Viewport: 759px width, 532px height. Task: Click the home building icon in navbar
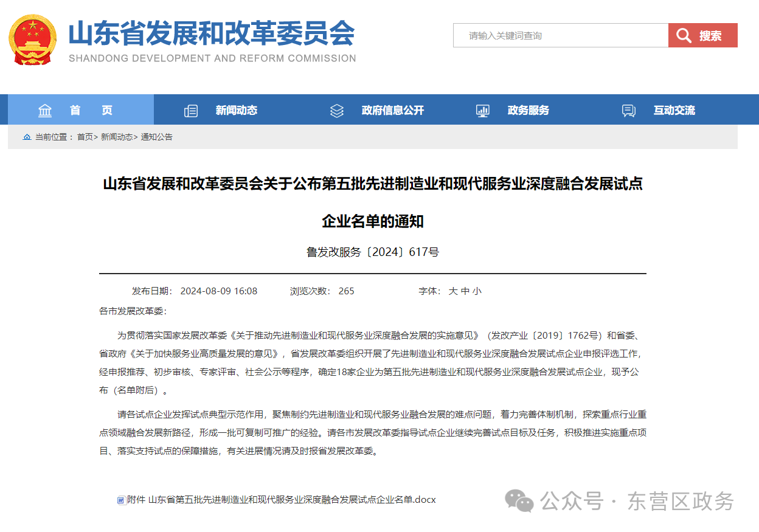(45, 111)
